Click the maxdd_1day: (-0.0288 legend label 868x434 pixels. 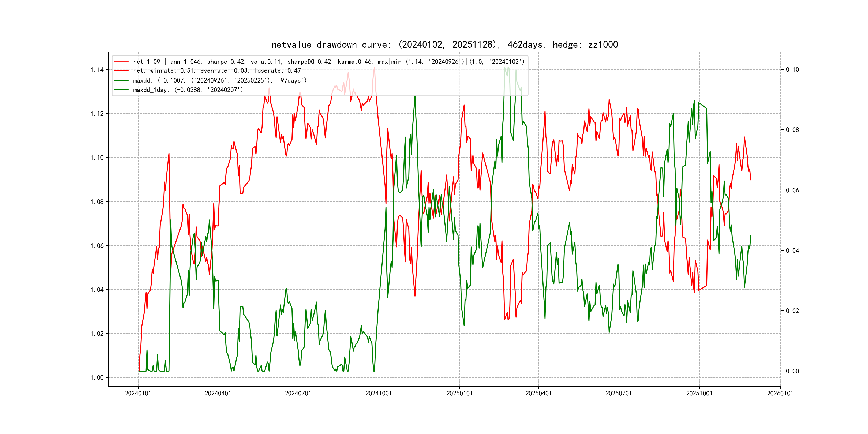[x=188, y=90]
